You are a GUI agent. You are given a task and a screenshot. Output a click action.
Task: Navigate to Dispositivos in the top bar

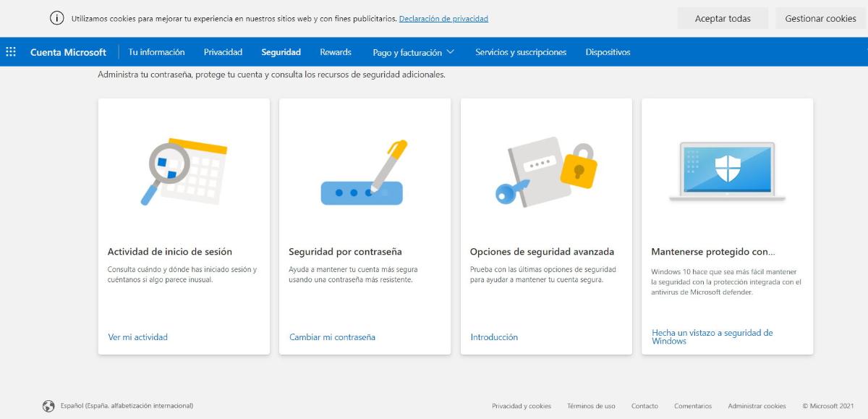pyautogui.click(x=608, y=52)
